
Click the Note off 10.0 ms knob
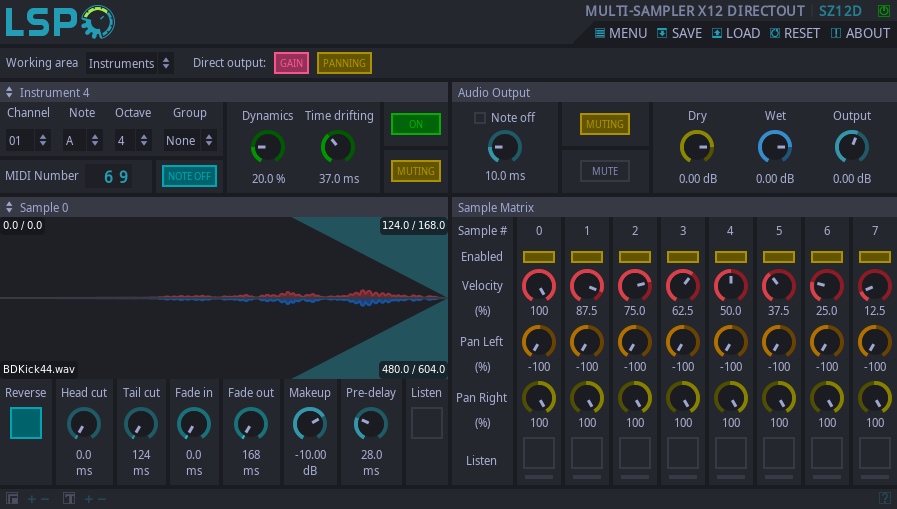pos(505,147)
